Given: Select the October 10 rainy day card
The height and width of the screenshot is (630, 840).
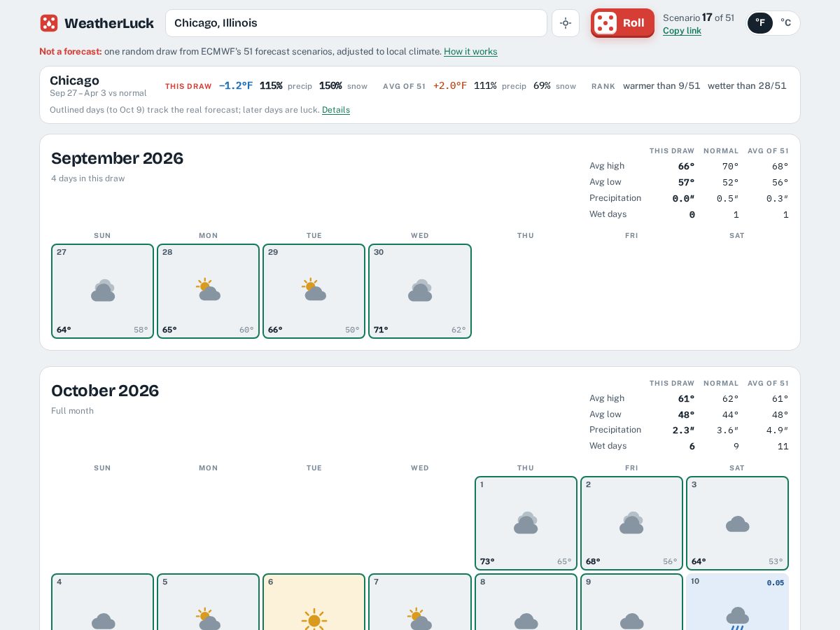Looking at the screenshot, I should coord(737,602).
